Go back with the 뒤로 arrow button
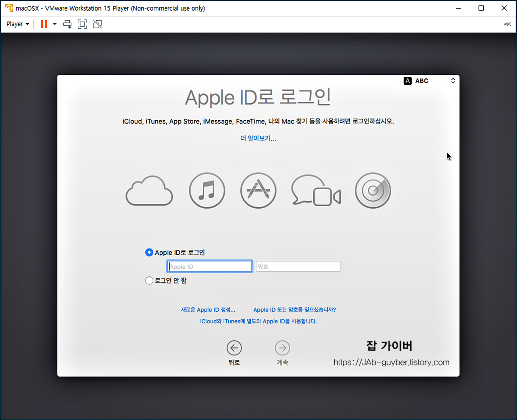 coord(234,348)
